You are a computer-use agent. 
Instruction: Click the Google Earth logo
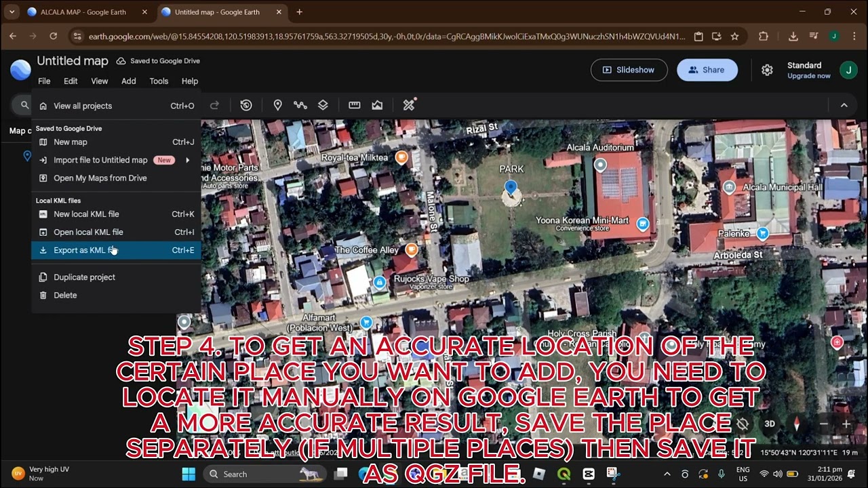pyautogui.click(x=20, y=70)
